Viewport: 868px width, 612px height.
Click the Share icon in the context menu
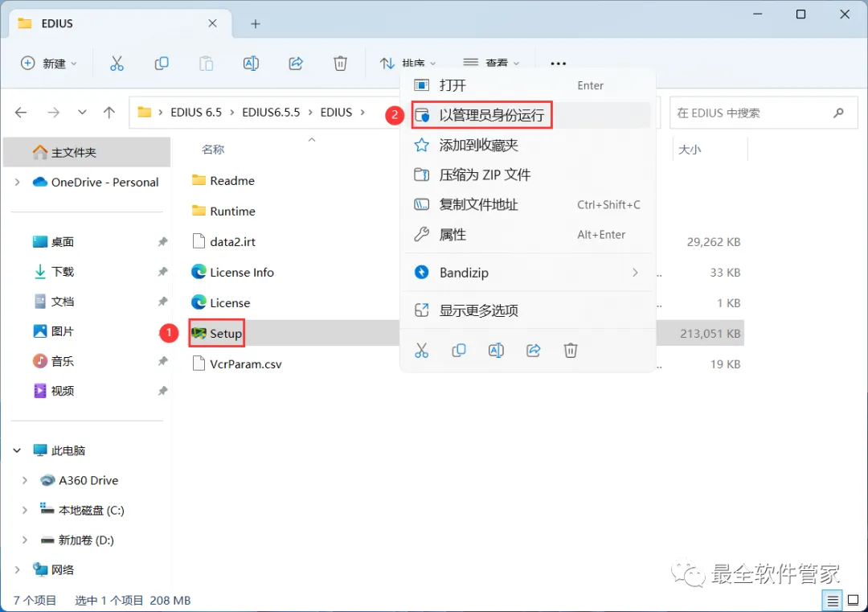pyautogui.click(x=533, y=351)
